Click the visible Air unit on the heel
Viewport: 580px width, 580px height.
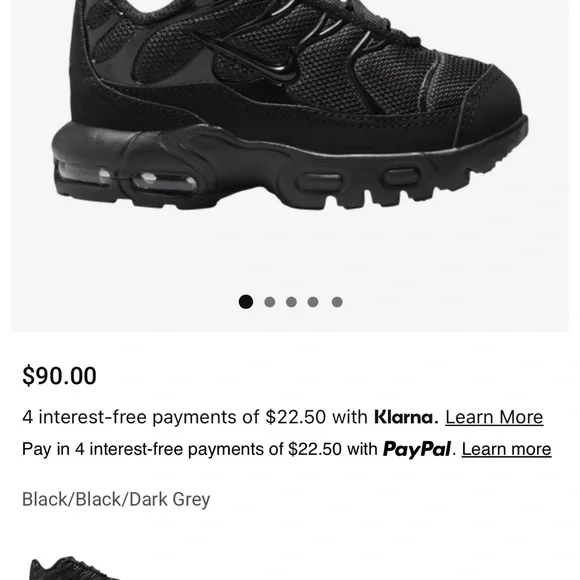[x=128, y=178]
